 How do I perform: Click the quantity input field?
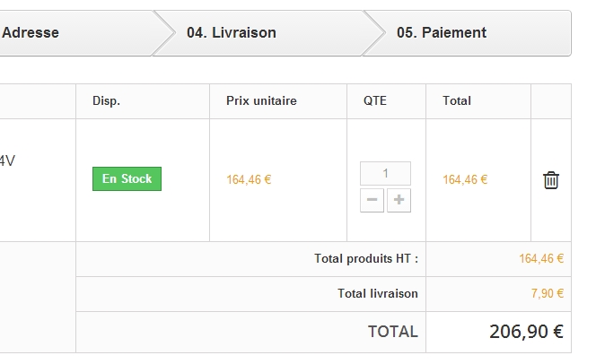tap(385, 173)
